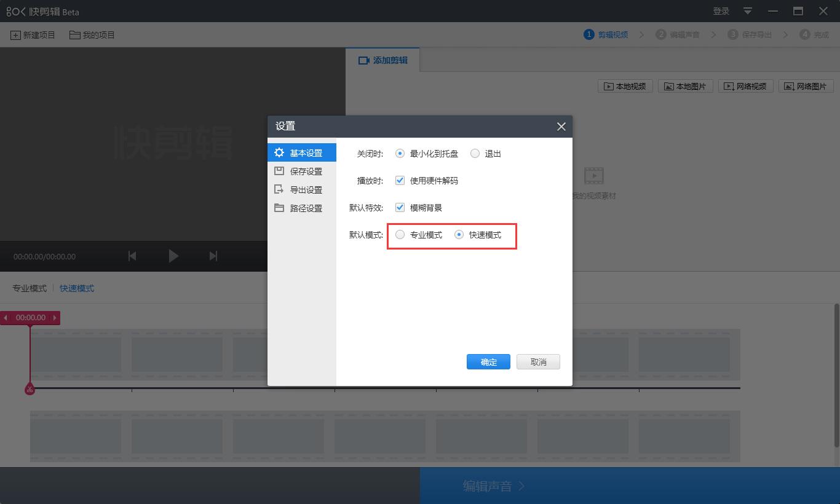Open the dropdown arrow near 登录
This screenshot has width=840, height=504.
(747, 10)
